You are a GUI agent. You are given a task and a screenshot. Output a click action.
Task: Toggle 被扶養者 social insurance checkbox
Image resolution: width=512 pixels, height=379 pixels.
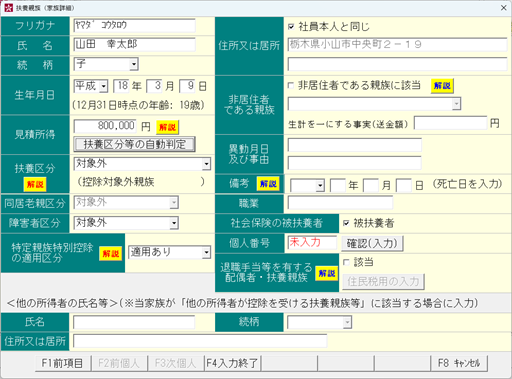(346, 223)
